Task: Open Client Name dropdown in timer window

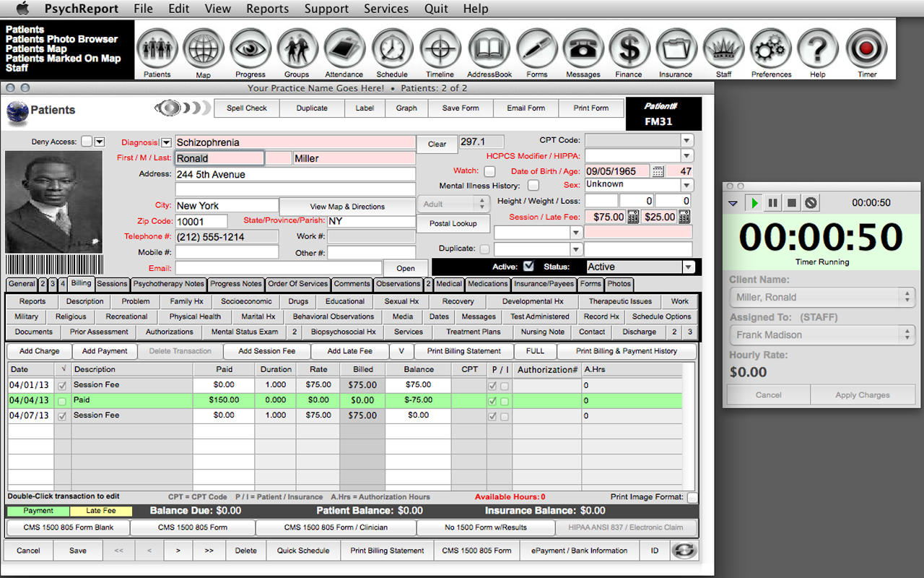Action: 821,297
